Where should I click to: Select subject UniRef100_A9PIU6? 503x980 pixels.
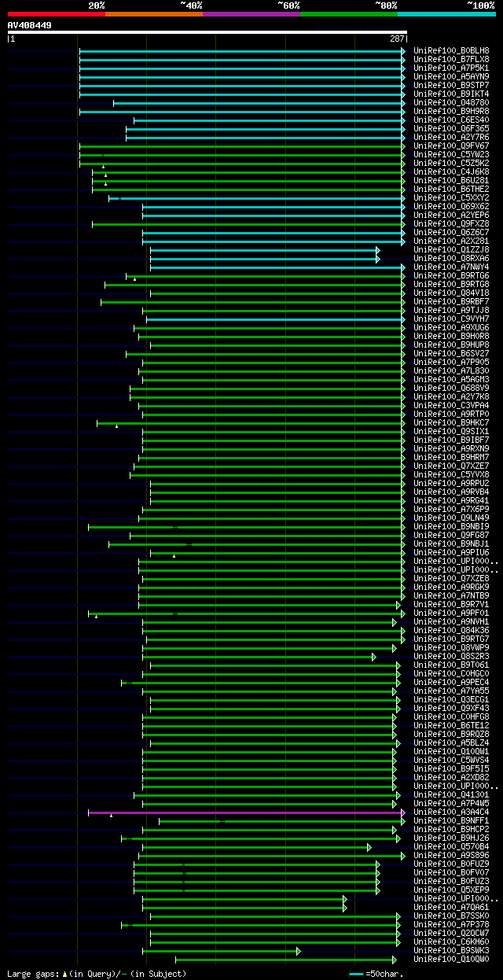coord(451,552)
